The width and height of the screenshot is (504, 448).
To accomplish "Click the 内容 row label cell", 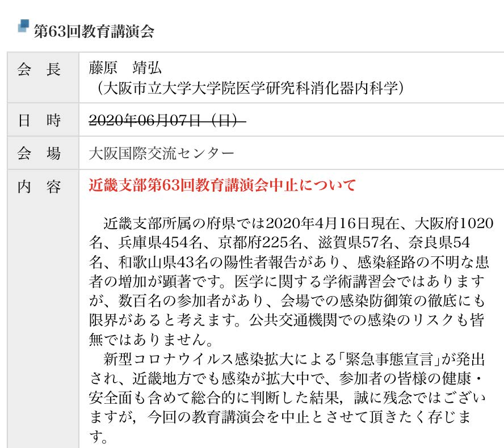I will click(x=40, y=187).
